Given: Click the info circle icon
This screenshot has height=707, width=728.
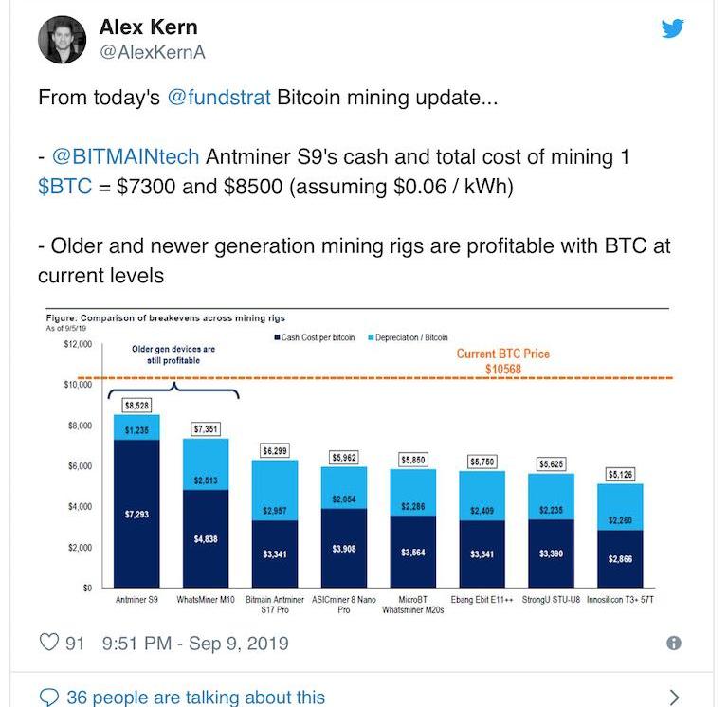Looking at the screenshot, I should pyautogui.click(x=674, y=644).
